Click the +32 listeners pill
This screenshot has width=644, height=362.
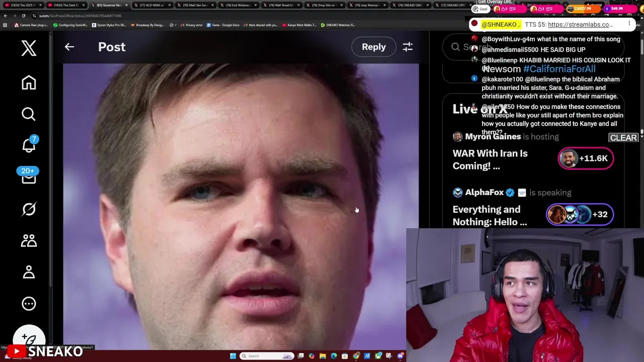[x=580, y=214]
